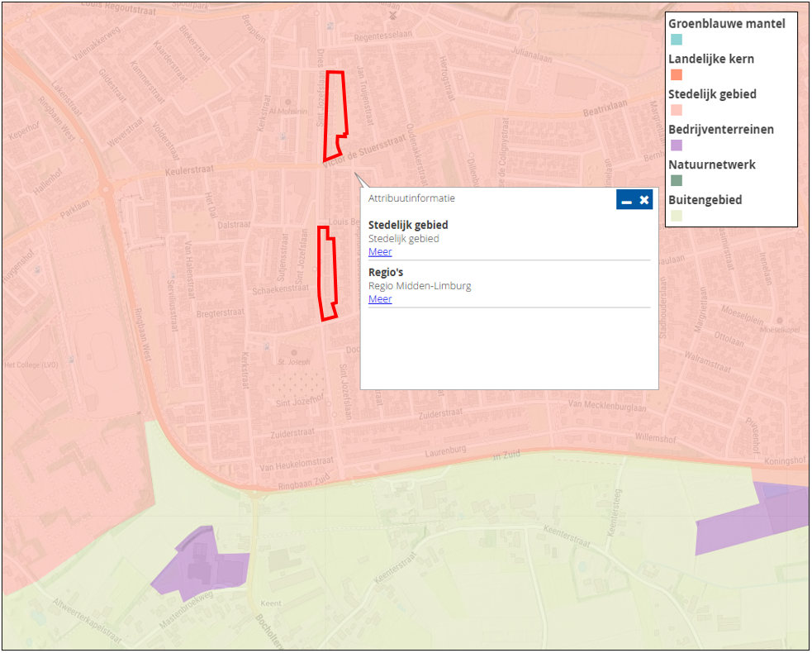812x653 pixels.
Task: Click the Groenblauwe mantel legend swatch
Action: click(676, 40)
